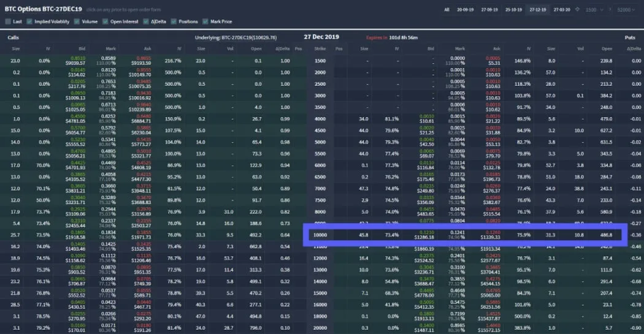Screen dimensions: 644x334
Task: Click call mark price 0.8589
Action: 109,58
